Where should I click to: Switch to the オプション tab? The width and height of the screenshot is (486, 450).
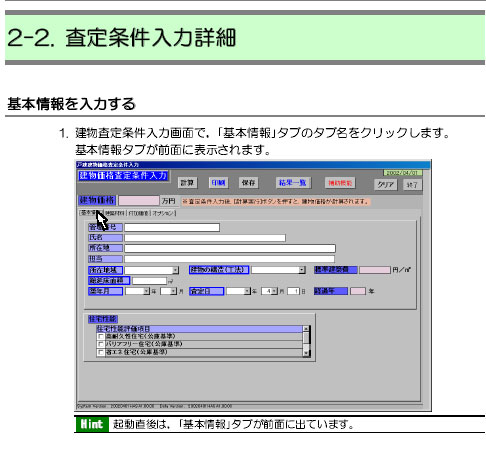(163, 213)
